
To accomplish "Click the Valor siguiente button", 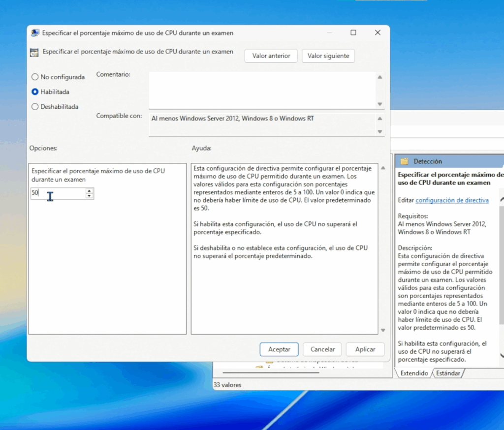I will 328,56.
